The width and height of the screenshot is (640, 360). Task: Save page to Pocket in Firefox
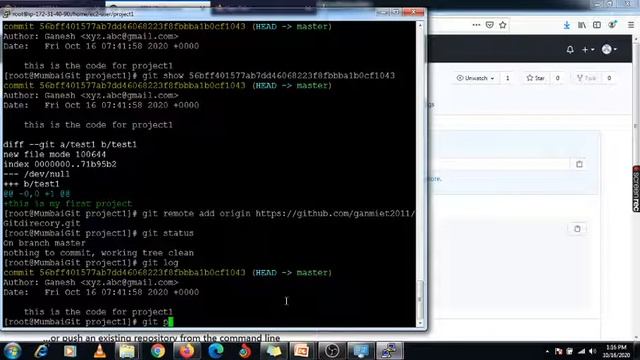[489, 25]
